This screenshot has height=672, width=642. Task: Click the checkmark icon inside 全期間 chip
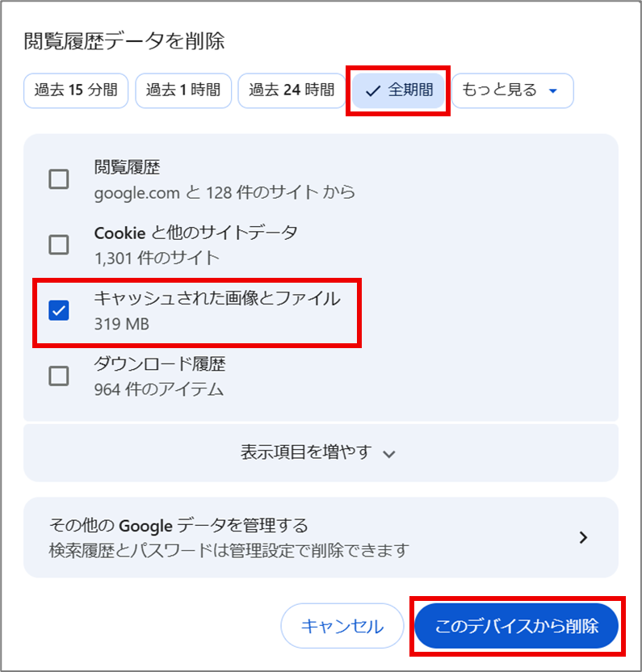371,91
